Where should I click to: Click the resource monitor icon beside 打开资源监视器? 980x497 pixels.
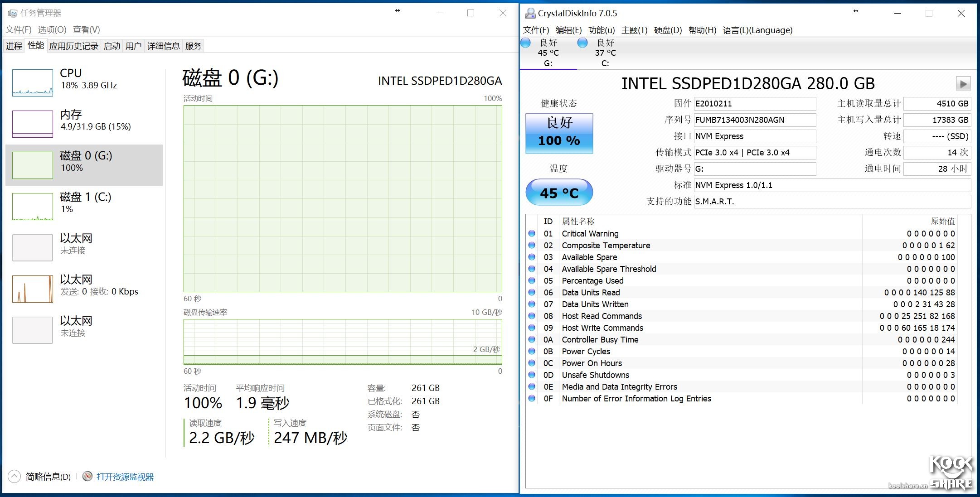(87, 477)
